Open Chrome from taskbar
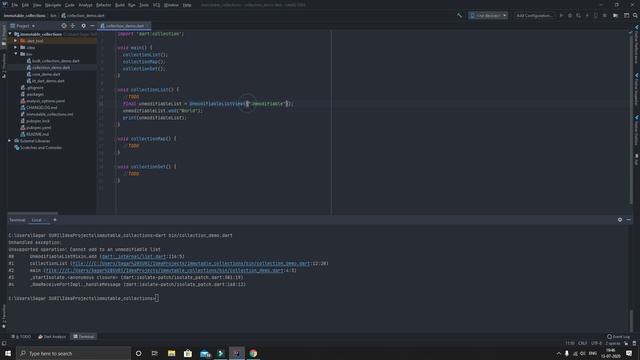Image resolution: width=640 pixels, height=360 pixels. [x=253, y=353]
